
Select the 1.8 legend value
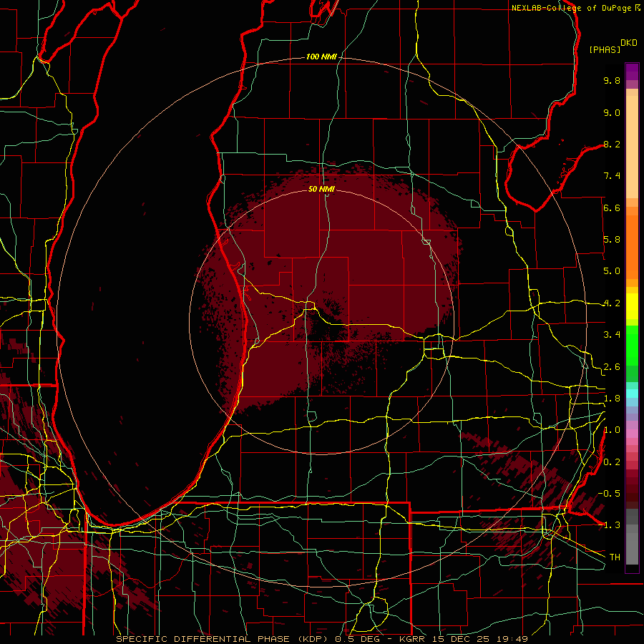tap(612, 399)
